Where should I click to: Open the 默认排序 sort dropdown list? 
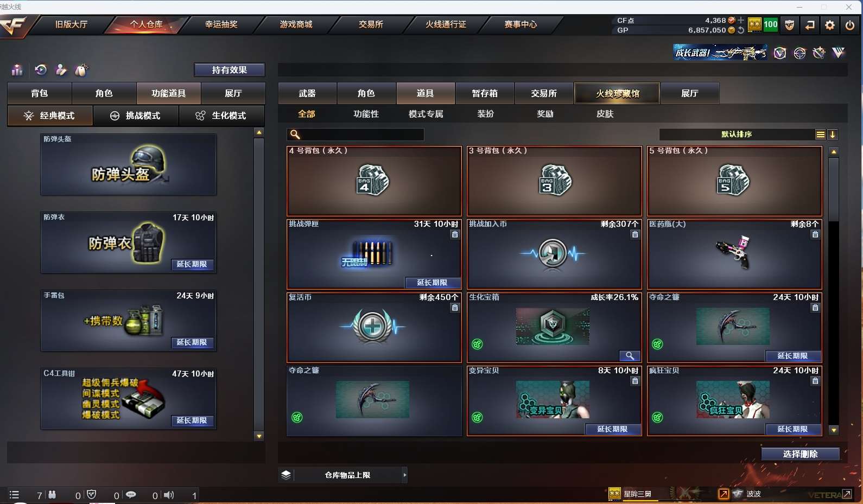pos(821,135)
